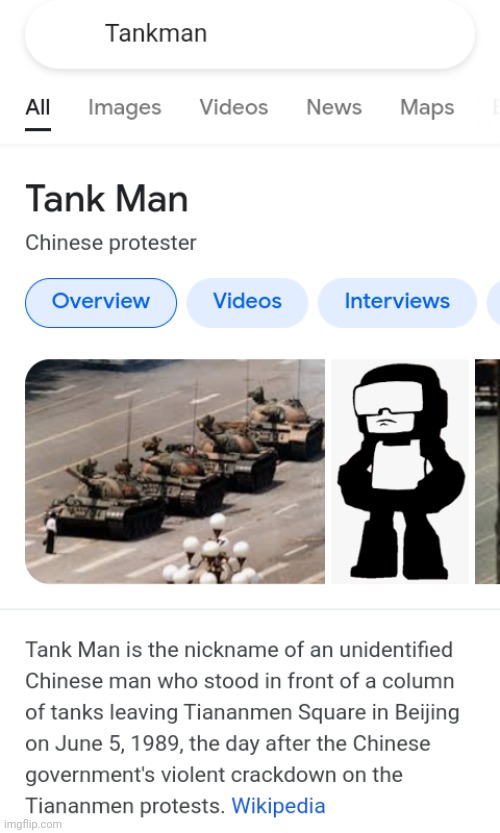
Task: Select the Overview chip
Action: click(101, 302)
